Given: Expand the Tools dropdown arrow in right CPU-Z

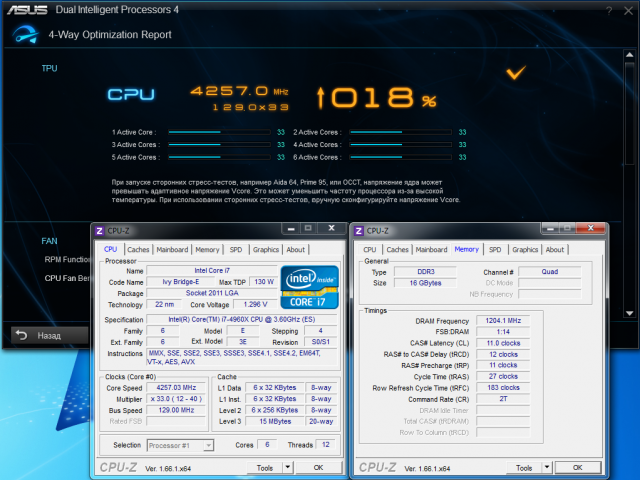Looking at the screenshot, I should point(547,468).
